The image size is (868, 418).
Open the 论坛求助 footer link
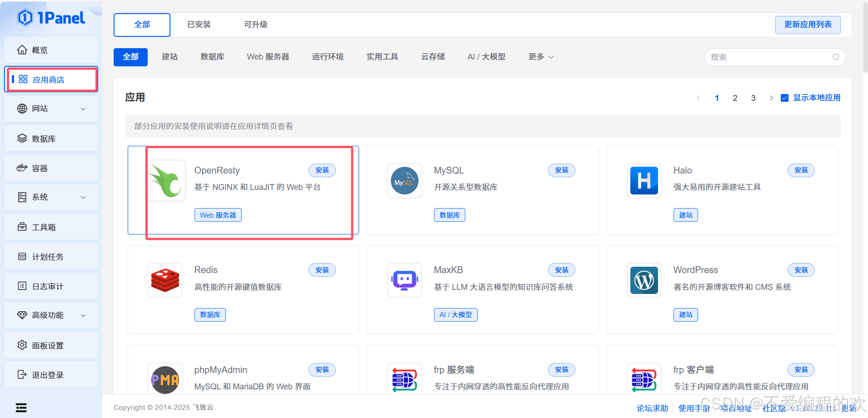coord(652,408)
